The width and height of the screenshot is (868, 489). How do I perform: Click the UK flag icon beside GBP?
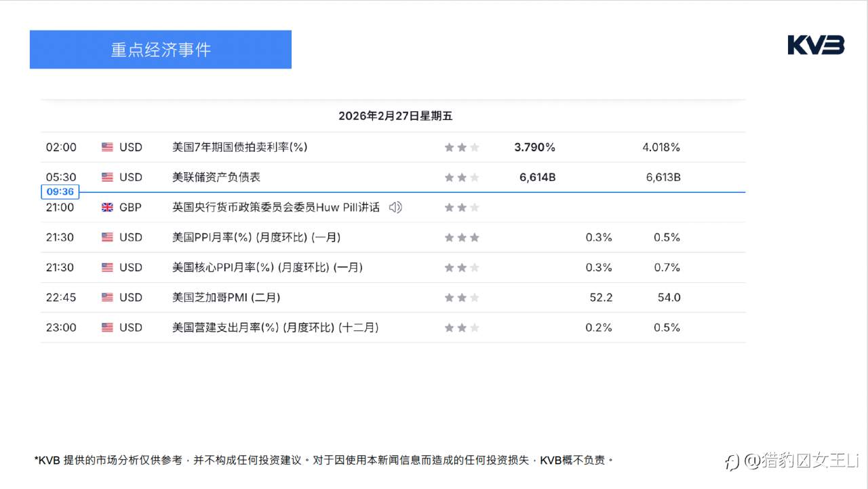[x=107, y=207]
